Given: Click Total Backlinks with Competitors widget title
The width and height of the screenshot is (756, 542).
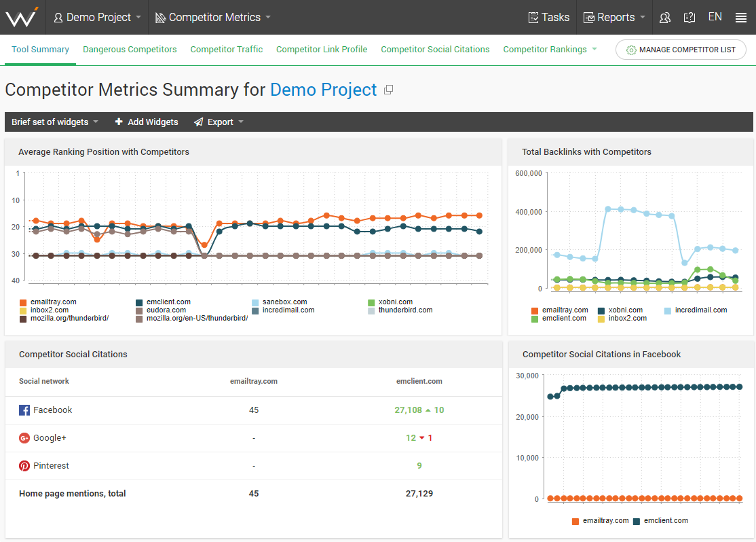Looking at the screenshot, I should pyautogui.click(x=586, y=152).
